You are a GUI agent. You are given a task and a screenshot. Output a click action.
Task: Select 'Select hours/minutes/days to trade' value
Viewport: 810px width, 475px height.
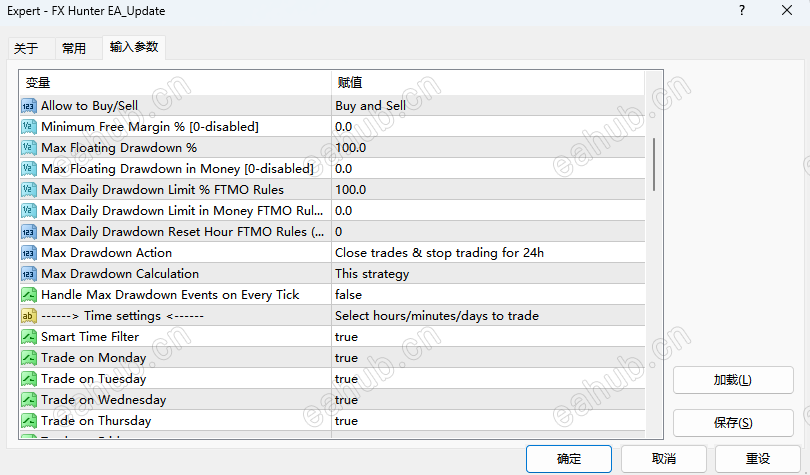437,315
